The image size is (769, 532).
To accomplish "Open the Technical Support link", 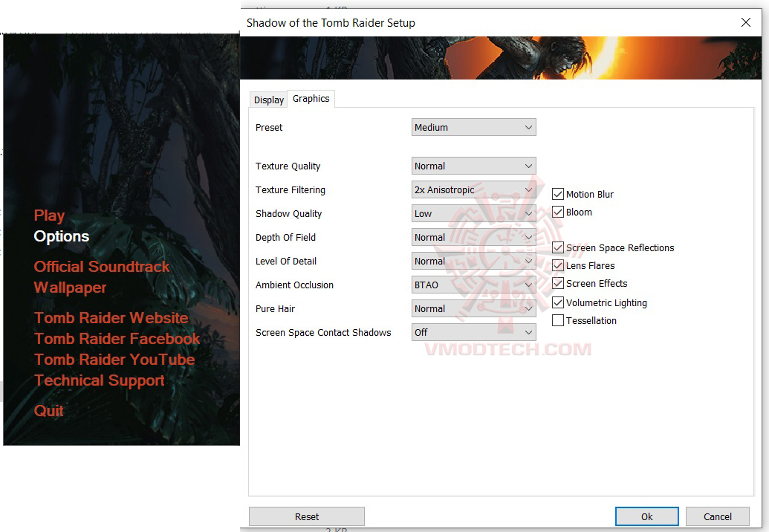I will 99,381.
